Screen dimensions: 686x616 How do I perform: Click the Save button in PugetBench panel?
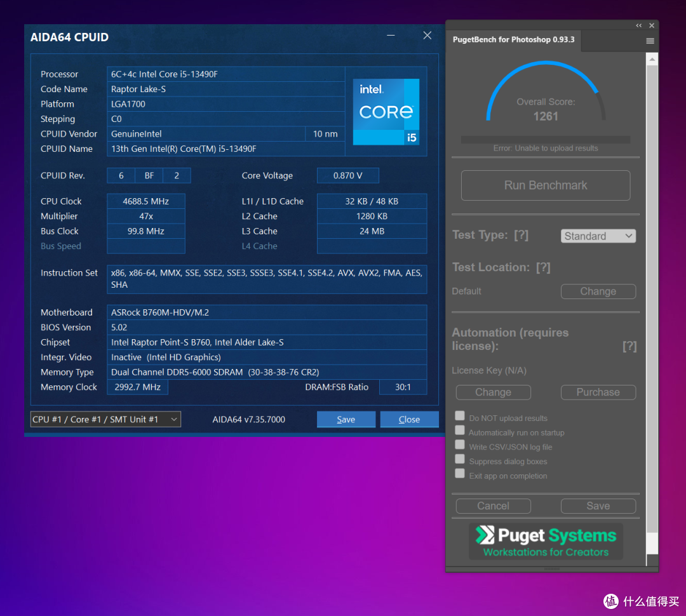pyautogui.click(x=598, y=506)
